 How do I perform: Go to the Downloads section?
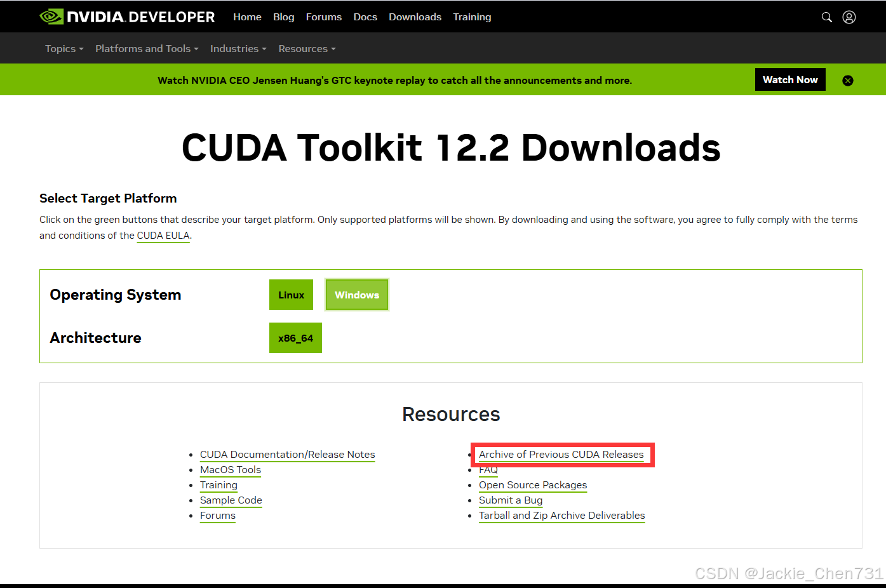tap(415, 17)
